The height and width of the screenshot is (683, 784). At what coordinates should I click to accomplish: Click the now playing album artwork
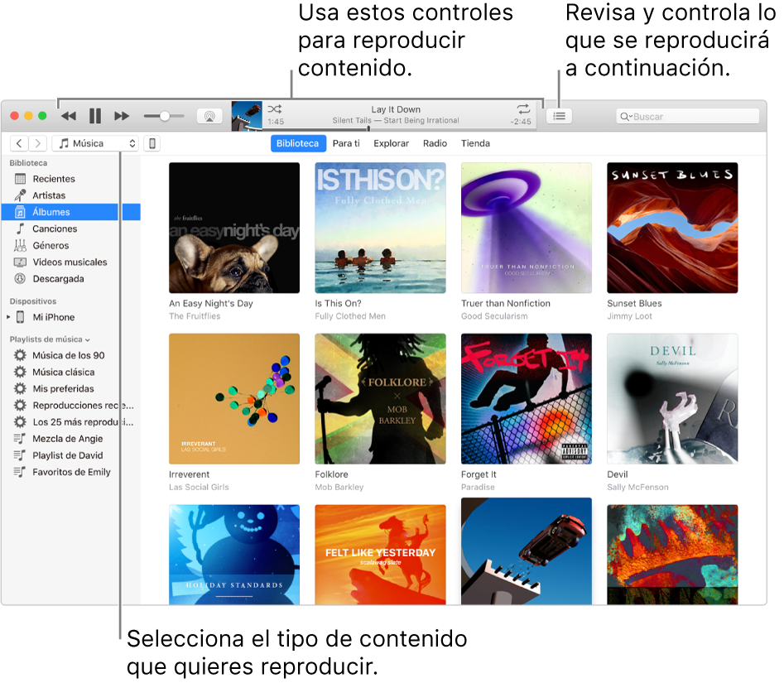[x=247, y=116]
